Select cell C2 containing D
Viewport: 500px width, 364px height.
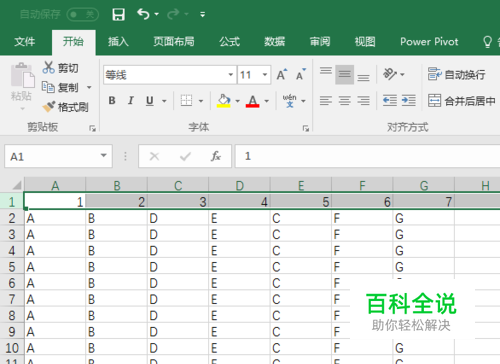click(x=178, y=218)
